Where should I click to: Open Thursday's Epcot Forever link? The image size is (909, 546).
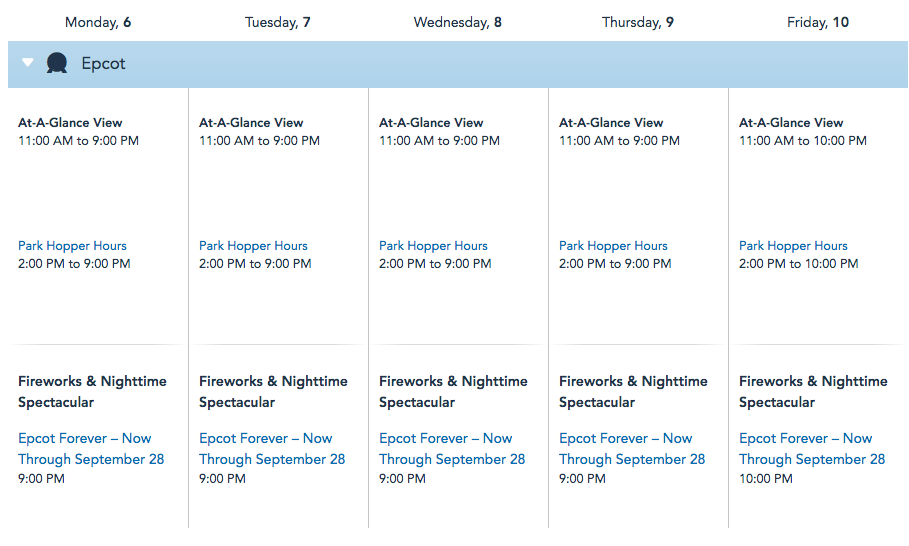[x=632, y=449]
